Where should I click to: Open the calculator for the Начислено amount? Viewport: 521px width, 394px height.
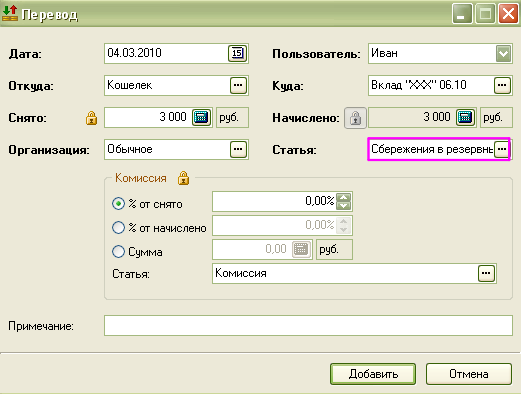click(x=465, y=117)
